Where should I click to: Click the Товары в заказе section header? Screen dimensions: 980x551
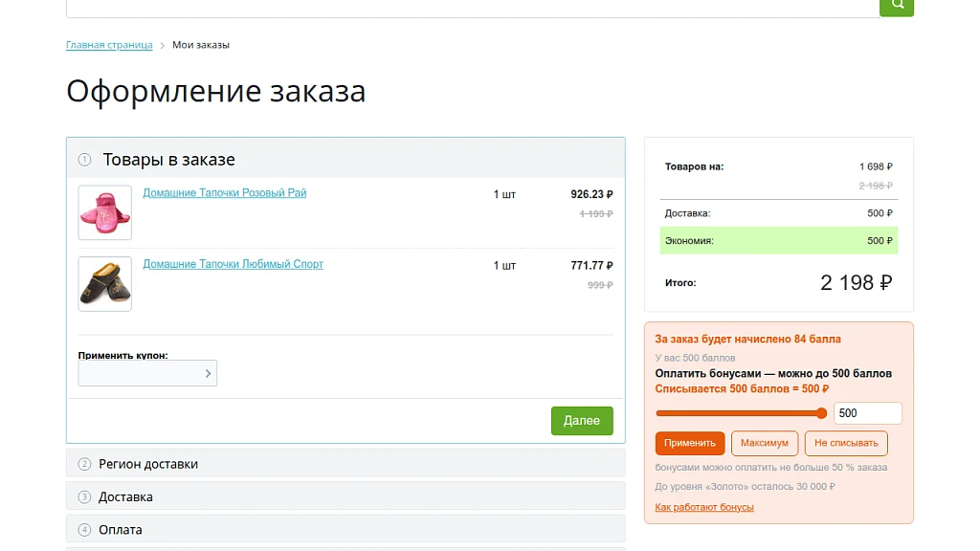345,160
